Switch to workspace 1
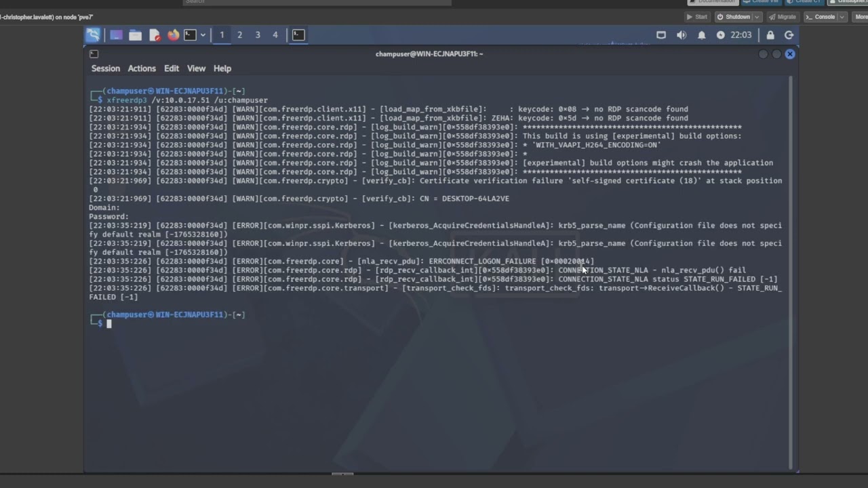The image size is (868, 488). tap(222, 35)
